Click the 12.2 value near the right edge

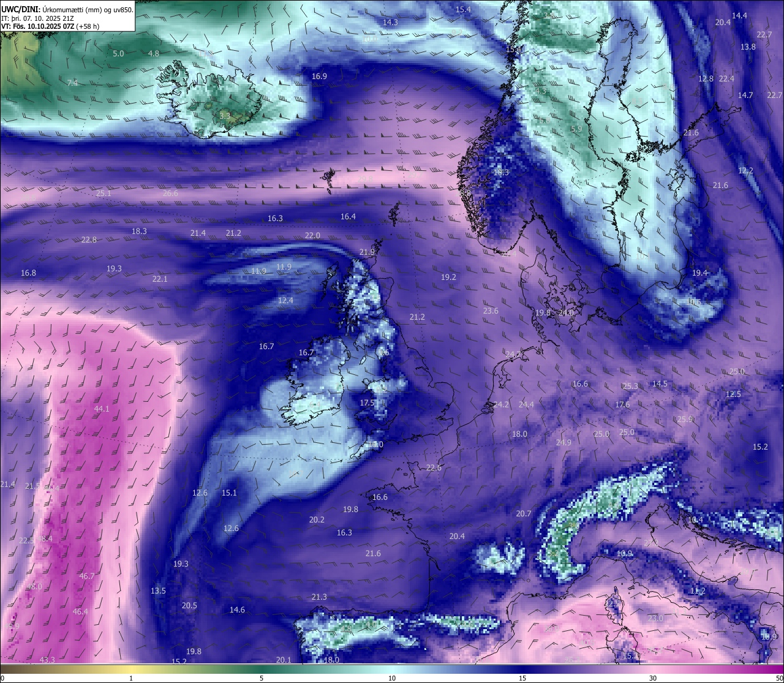coord(745,170)
